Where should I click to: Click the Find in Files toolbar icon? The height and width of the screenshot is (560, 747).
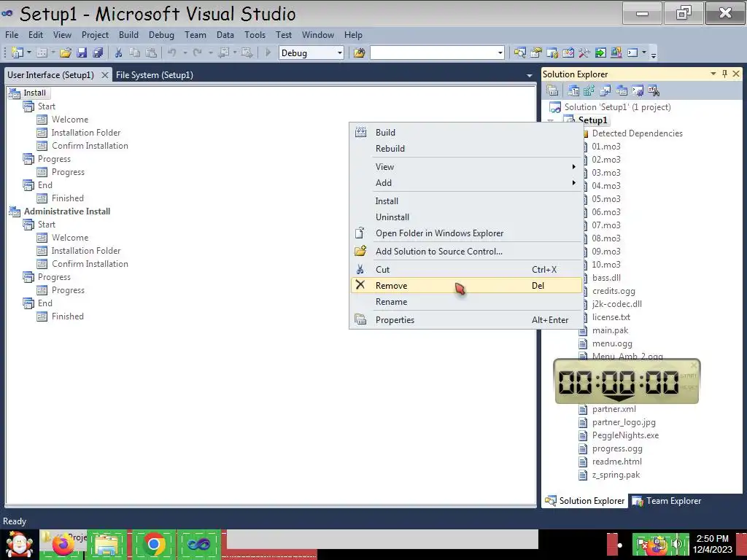(x=359, y=52)
